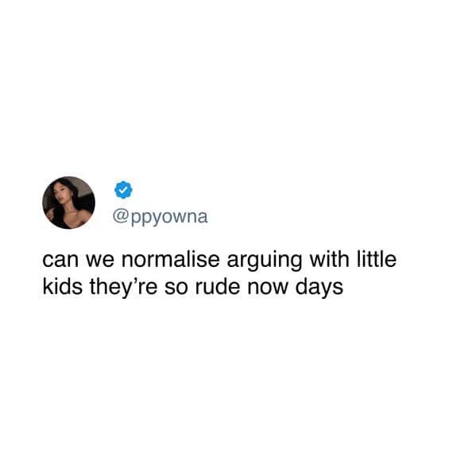Viewport: 476px width, 476px height.
Task: Click the word "with" in first line
Action: [x=329, y=260]
